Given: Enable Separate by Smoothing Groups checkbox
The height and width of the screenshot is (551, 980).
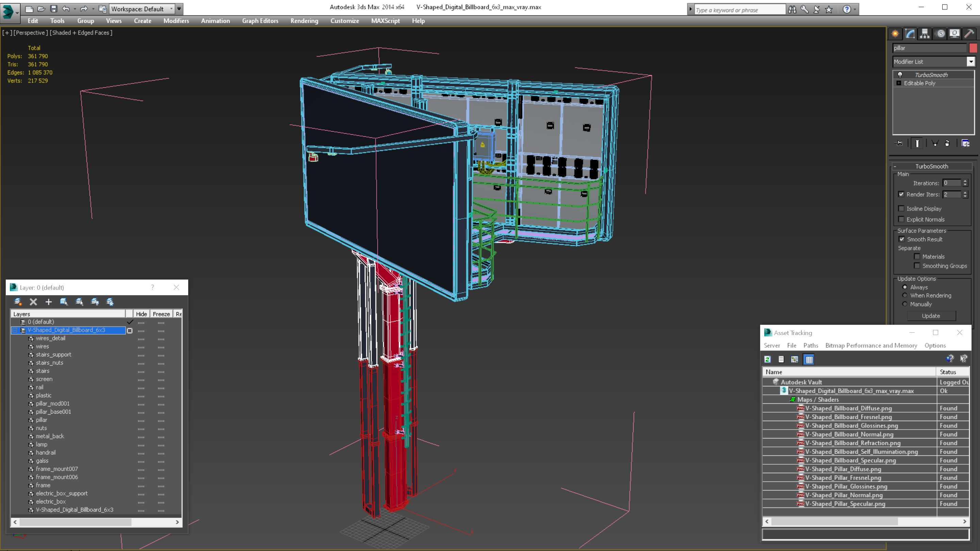Looking at the screenshot, I should tap(917, 265).
